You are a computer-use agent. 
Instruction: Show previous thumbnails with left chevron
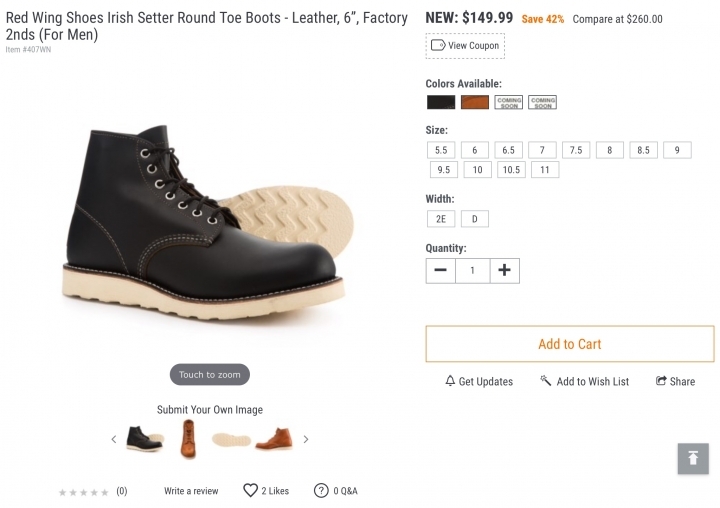pyautogui.click(x=114, y=440)
